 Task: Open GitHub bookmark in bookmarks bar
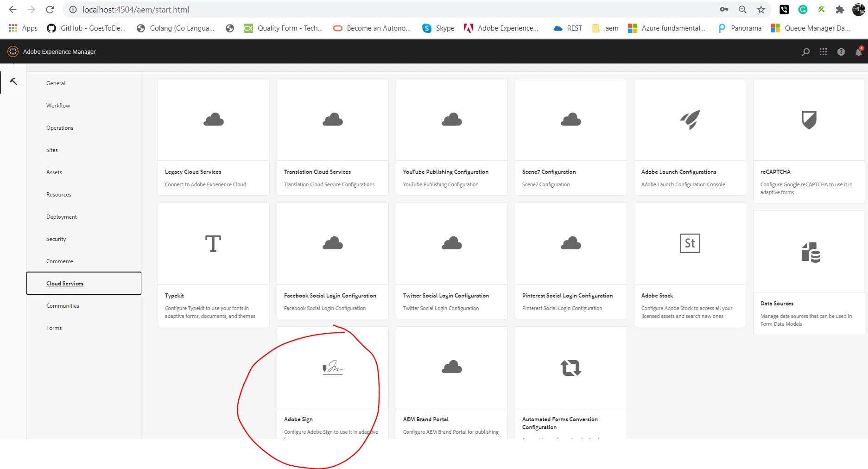pos(86,28)
